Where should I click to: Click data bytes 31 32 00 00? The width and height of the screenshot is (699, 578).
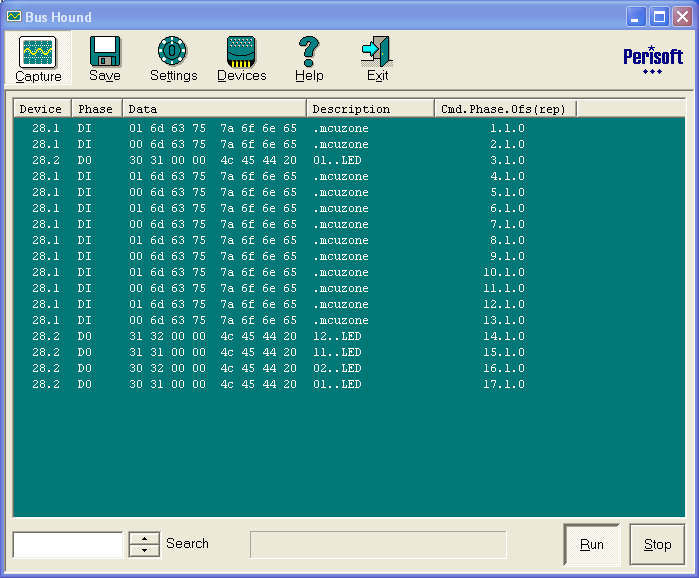coord(168,336)
